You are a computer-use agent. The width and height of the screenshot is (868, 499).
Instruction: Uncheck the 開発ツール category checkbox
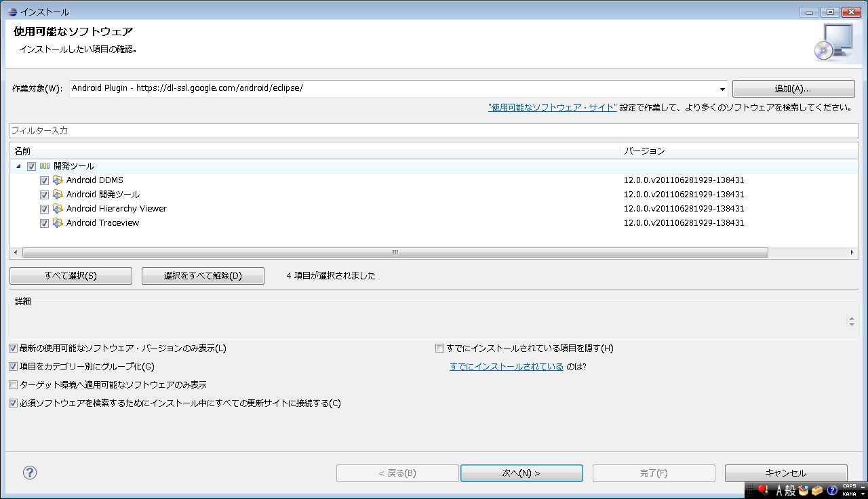[x=31, y=166]
